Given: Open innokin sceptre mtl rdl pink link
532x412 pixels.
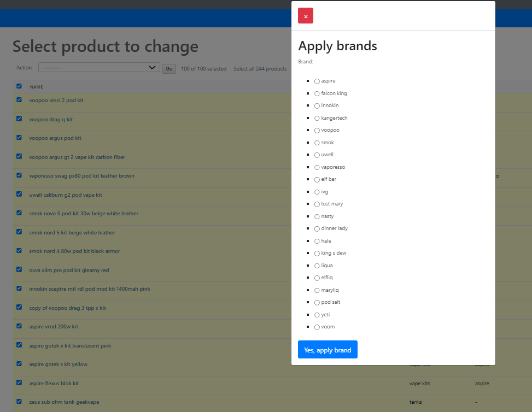Looking at the screenshot, I should 90,289.
